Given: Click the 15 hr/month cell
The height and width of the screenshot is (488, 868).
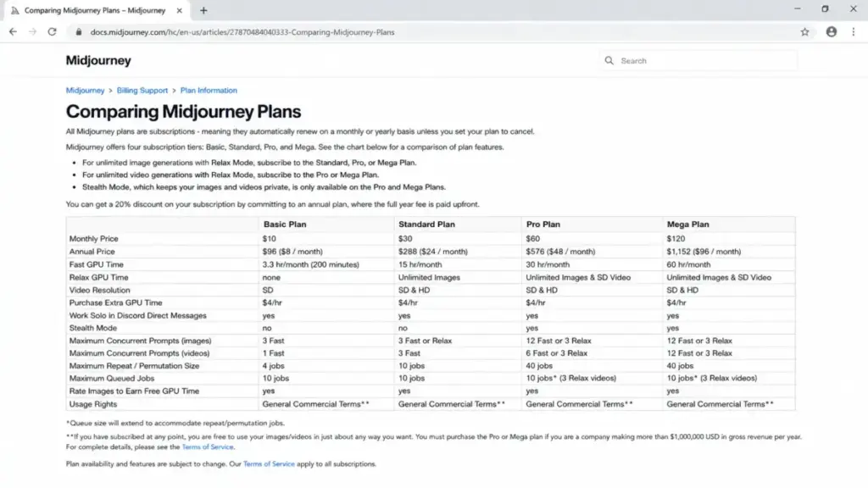Looking at the screenshot, I should [x=420, y=265].
